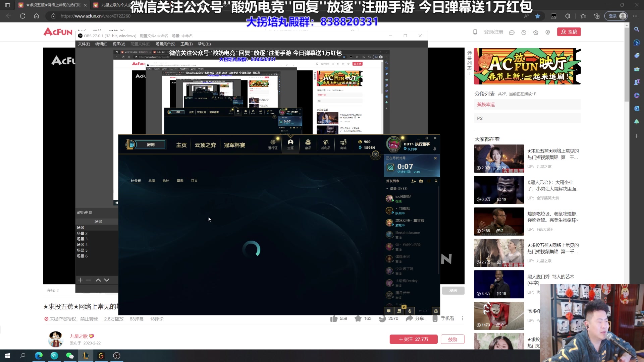Image resolution: width=644 pixels, height=362 pixels.
Task: Open the 藏品 collection icon in League client
Action: 308,144
